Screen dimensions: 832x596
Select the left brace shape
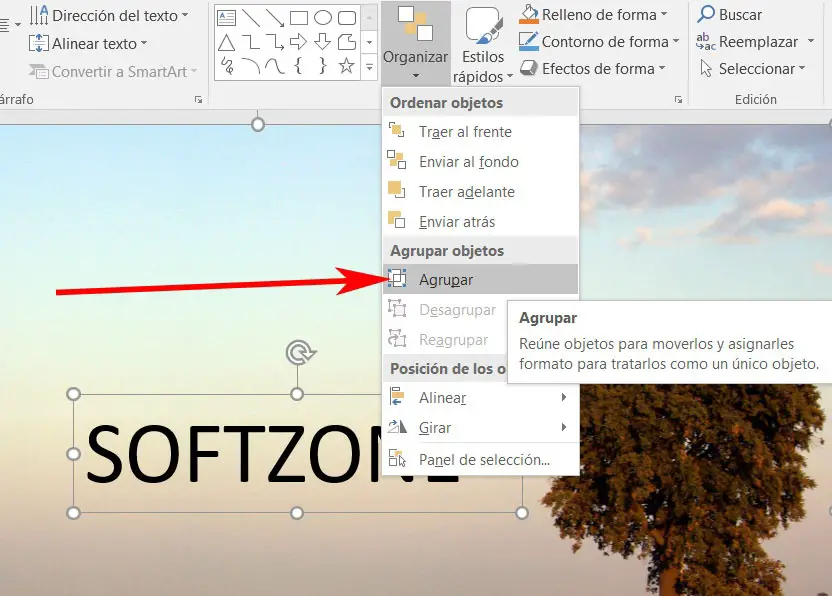299,66
